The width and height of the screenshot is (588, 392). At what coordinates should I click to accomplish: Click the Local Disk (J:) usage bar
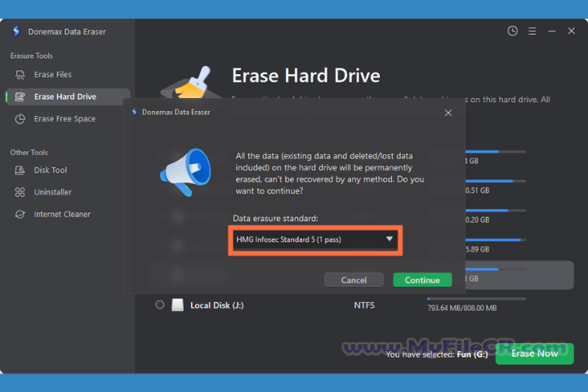tap(476, 299)
